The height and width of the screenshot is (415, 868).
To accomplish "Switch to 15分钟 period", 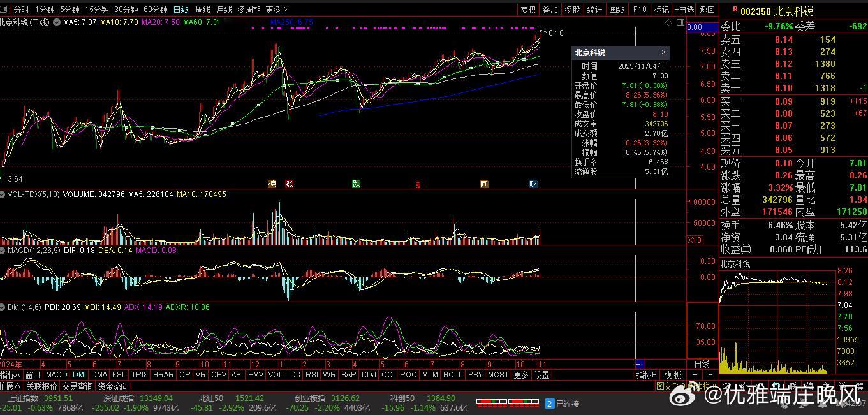I will [97, 10].
